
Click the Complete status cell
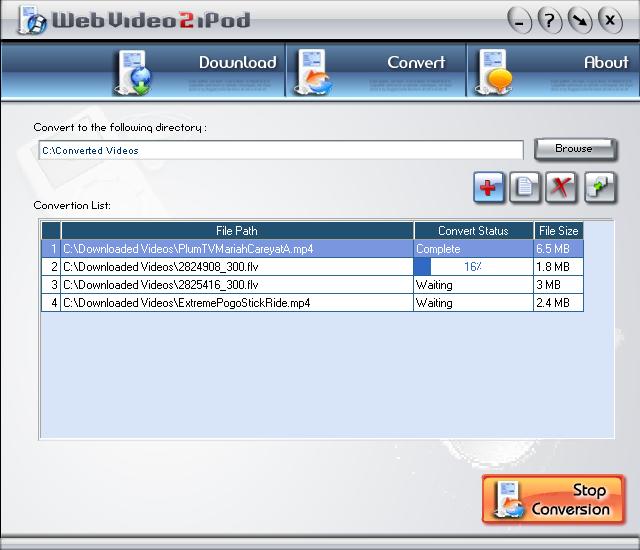click(473, 249)
